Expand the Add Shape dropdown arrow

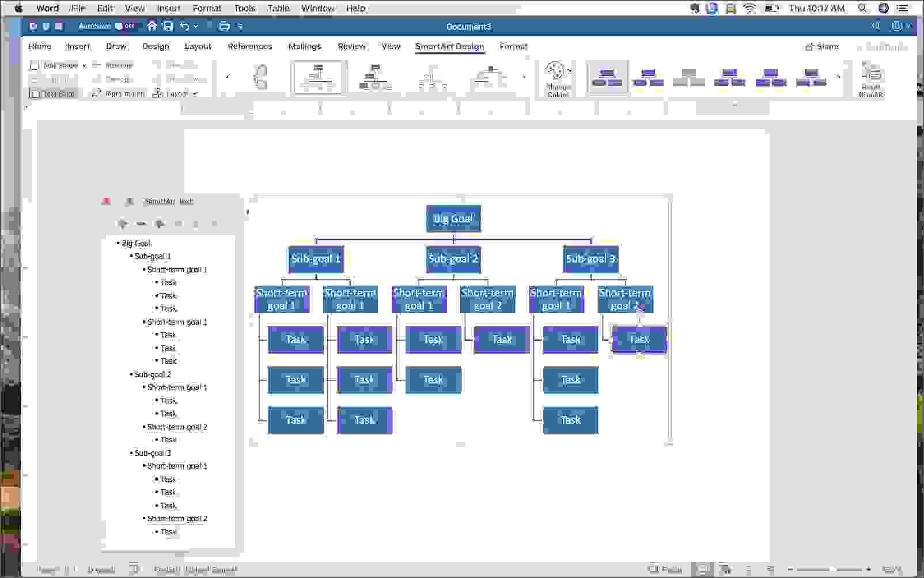click(x=84, y=66)
